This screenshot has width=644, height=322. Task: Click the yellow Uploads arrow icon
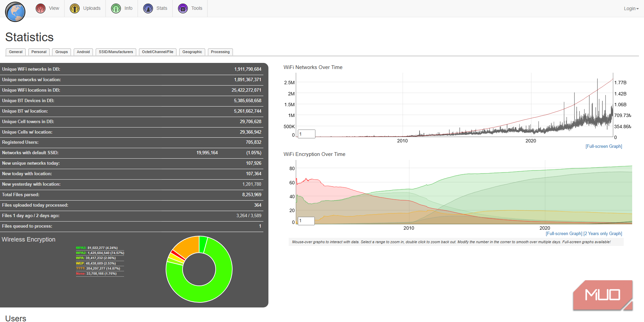point(75,8)
